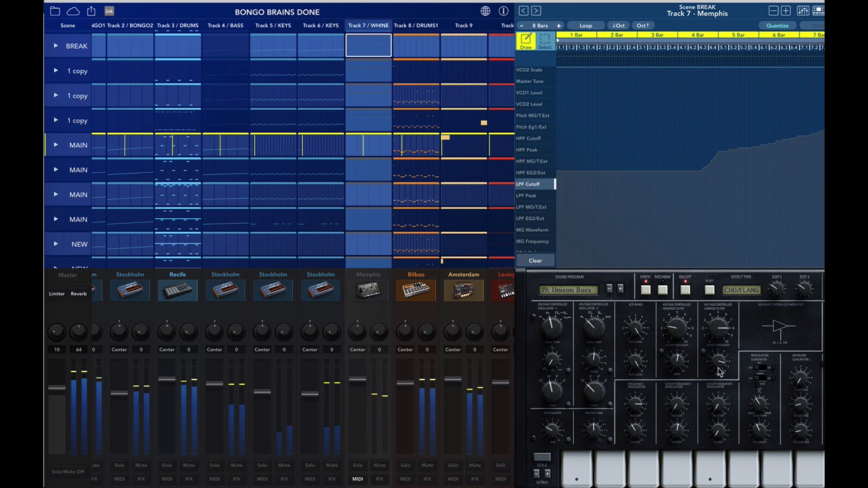Viewport: 868px width, 488px height.
Task: Select HPF Cutoff automation parameter
Action: pyautogui.click(x=535, y=138)
